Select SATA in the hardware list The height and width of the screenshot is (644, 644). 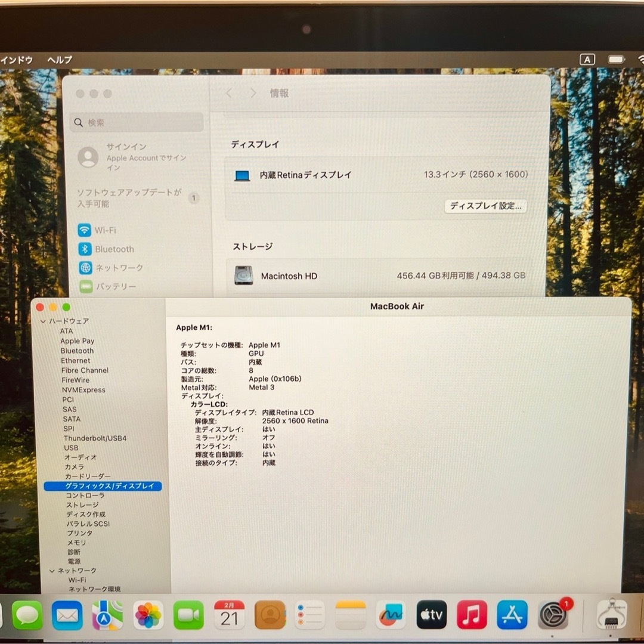[72, 419]
